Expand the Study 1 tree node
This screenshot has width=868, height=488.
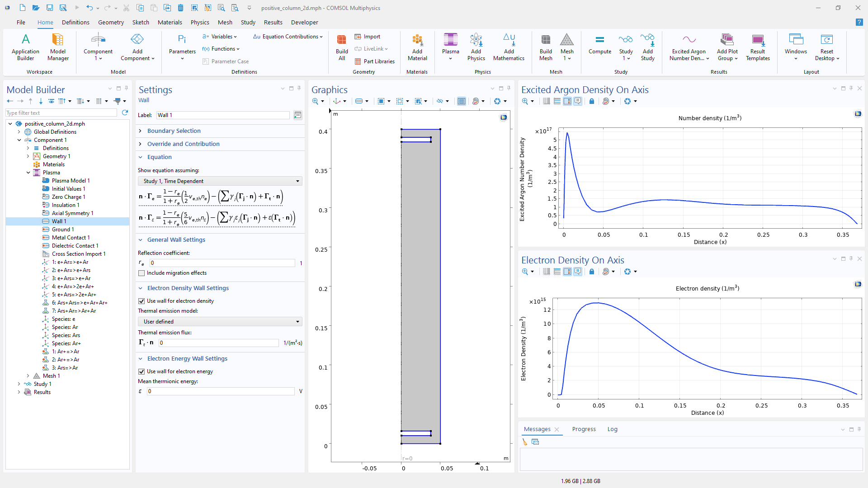tap(19, 384)
